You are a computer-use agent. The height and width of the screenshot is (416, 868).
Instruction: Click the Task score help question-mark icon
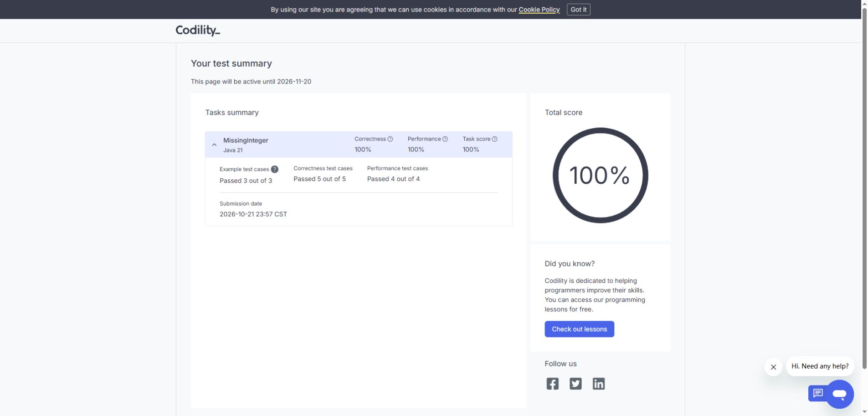[494, 139]
